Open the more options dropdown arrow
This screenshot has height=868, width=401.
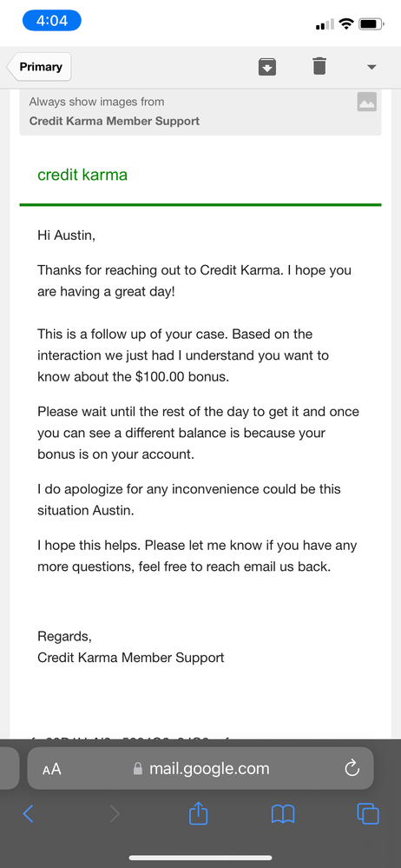pyautogui.click(x=371, y=67)
